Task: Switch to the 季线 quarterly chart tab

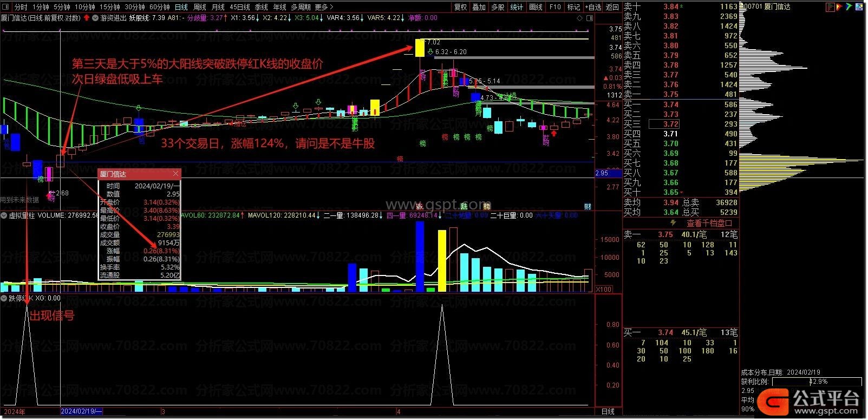Action: 262,7
